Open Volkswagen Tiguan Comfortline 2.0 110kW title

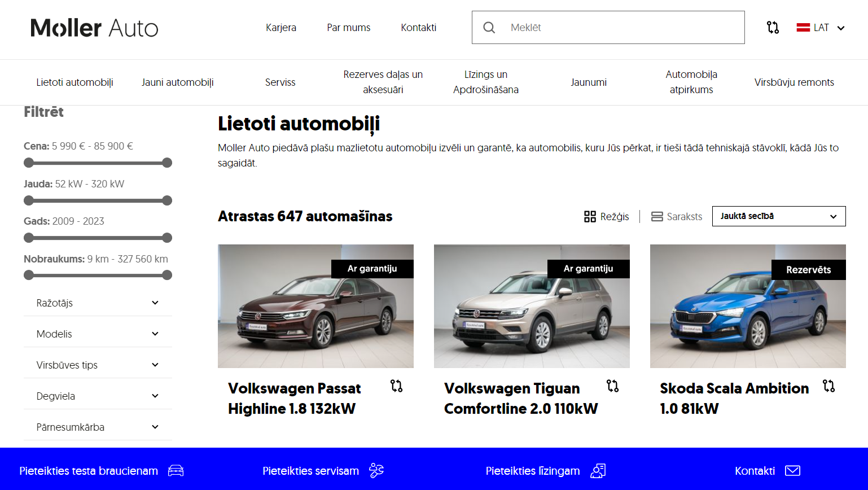521,399
